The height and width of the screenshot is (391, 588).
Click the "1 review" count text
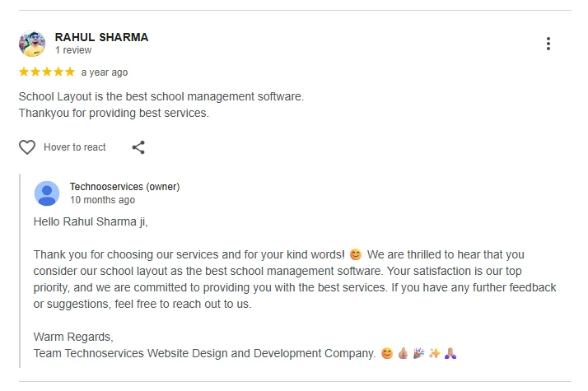73,50
